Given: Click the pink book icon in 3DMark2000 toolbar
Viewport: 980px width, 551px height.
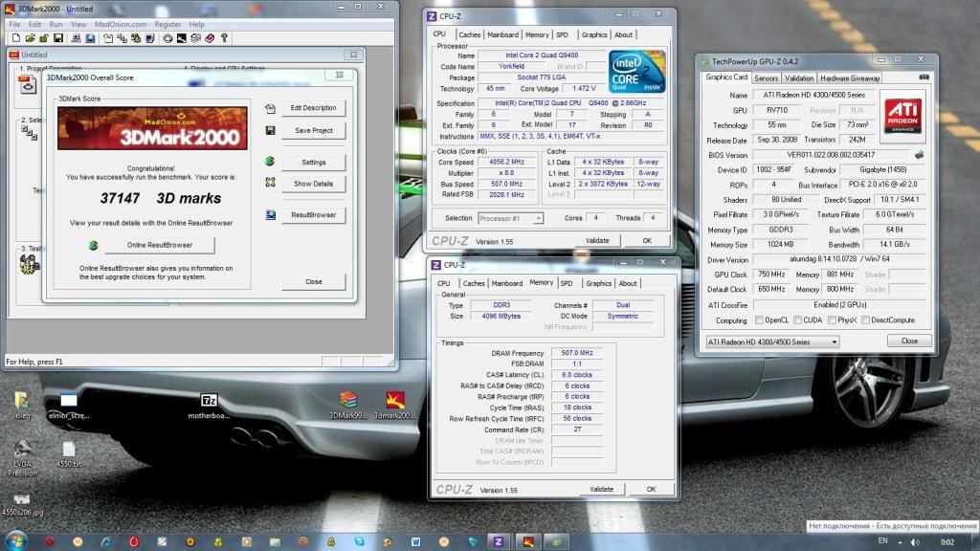Looking at the screenshot, I should click(210, 38).
